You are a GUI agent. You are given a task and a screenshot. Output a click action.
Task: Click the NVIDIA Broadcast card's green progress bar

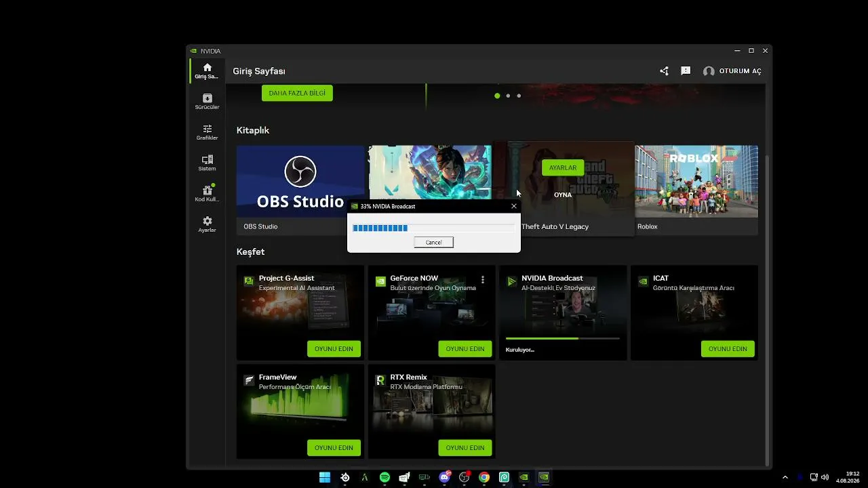(x=563, y=338)
